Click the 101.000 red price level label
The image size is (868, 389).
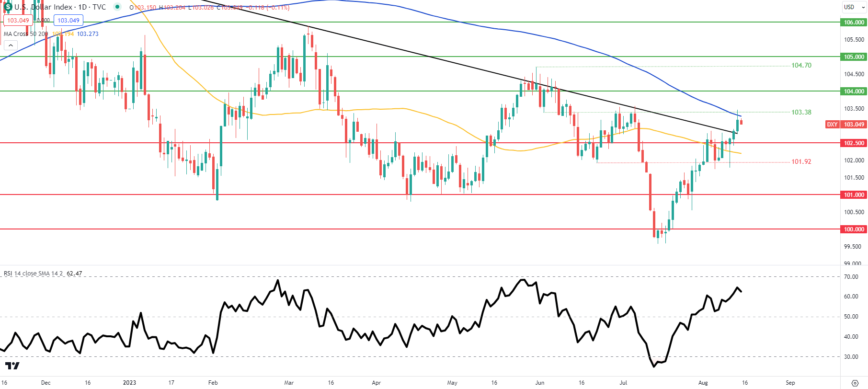pos(854,195)
